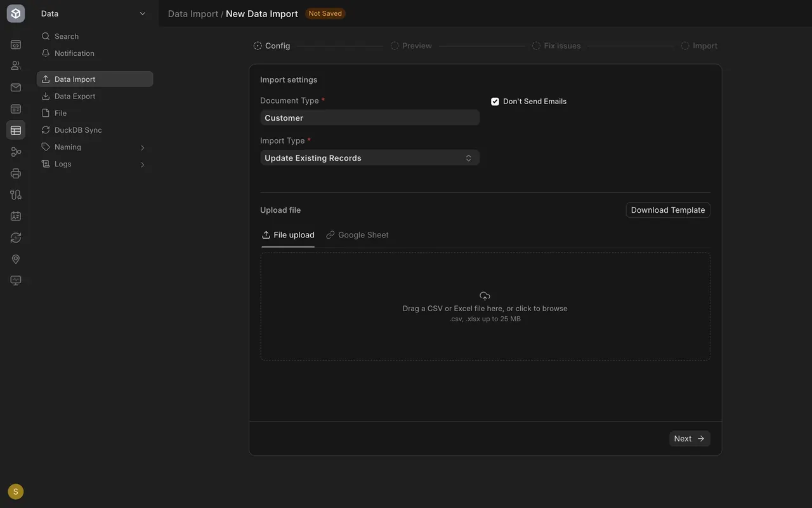Screen dimensions: 812x508
Task: Click the Download Template button
Action: coord(668,210)
